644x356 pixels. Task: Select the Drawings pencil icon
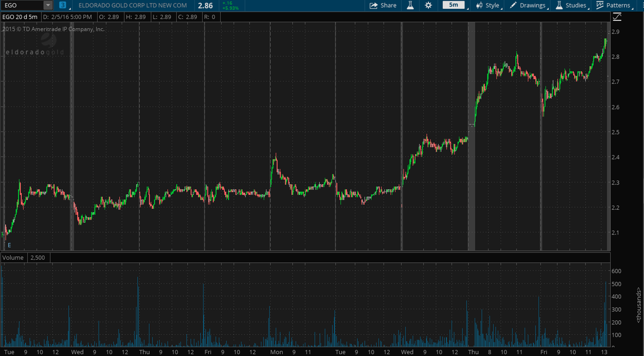click(513, 5)
